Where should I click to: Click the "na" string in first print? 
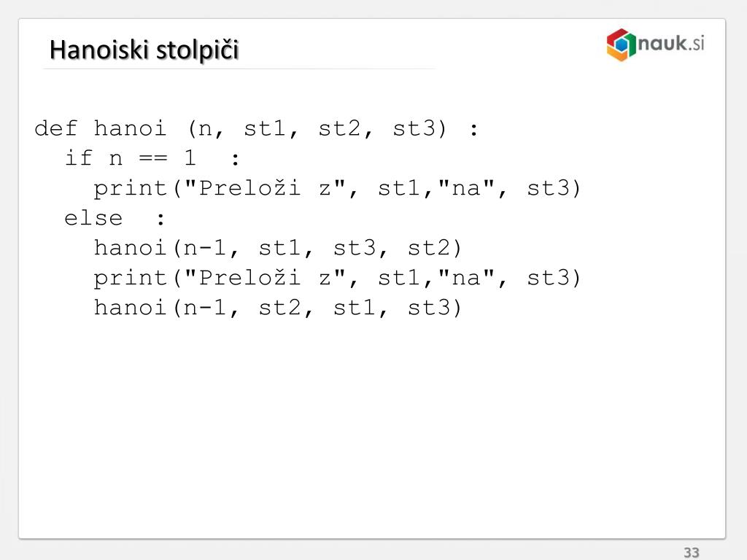466,187
